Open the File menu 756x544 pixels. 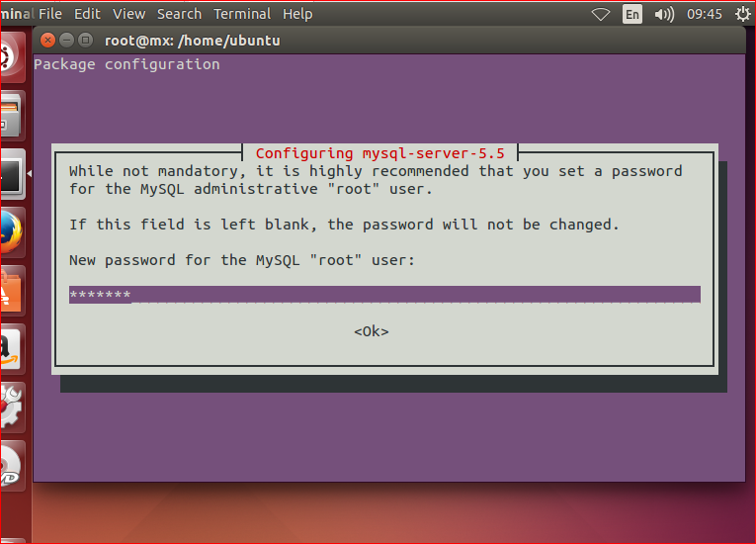coord(50,14)
